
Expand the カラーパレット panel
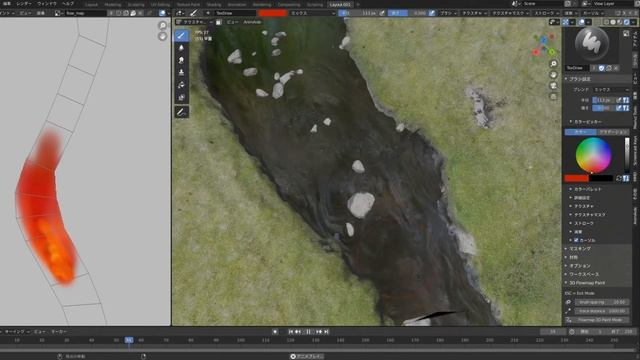pos(588,189)
